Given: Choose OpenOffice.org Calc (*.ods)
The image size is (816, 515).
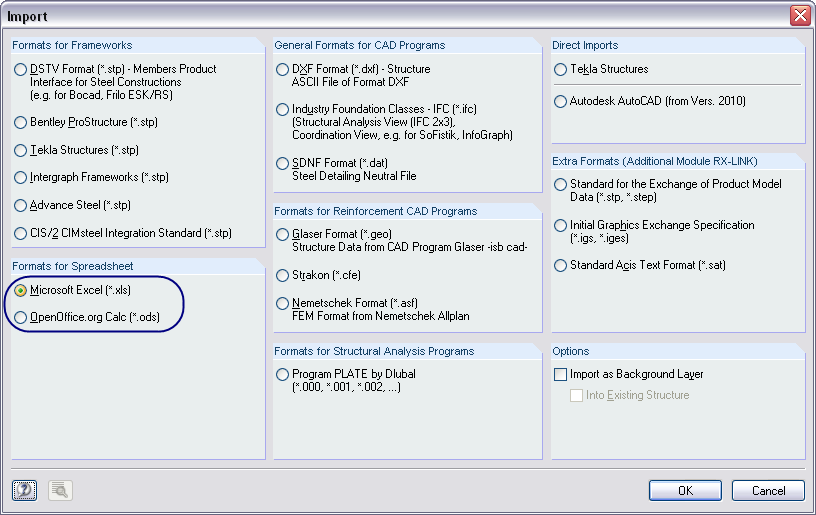Looking at the screenshot, I should [x=21, y=317].
